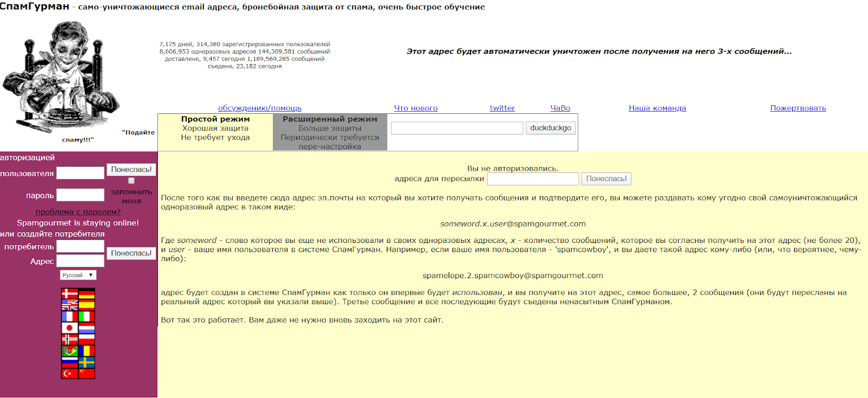The height and width of the screenshot is (398, 868).
Task: Pick the Dutch flag
Action: (87, 328)
